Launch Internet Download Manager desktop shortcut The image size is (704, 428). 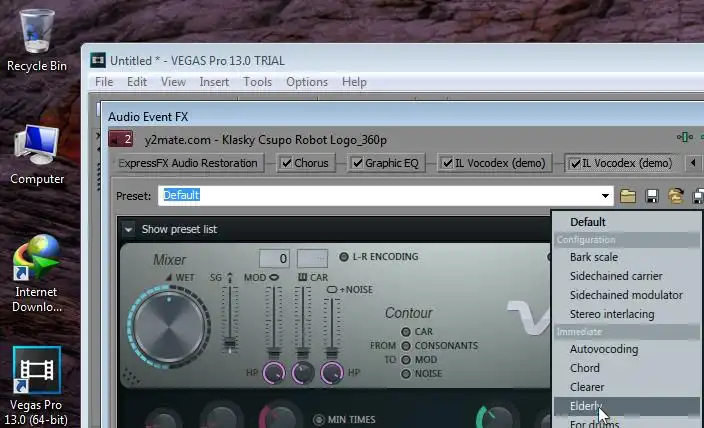tap(36, 273)
